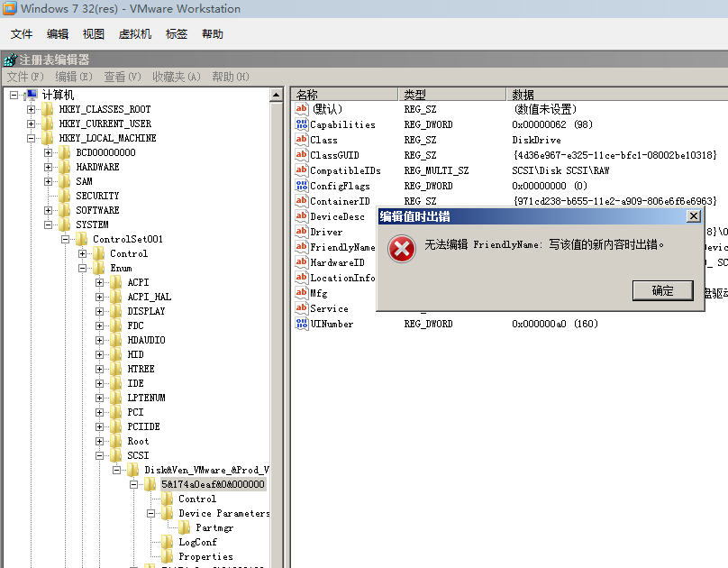The height and width of the screenshot is (568, 728).
Task: Select the FriendlyName value icon
Action: [301, 247]
